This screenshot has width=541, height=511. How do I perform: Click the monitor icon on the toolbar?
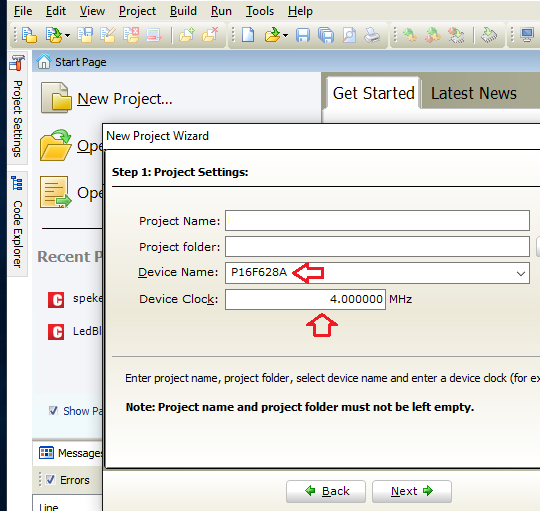[x=528, y=35]
